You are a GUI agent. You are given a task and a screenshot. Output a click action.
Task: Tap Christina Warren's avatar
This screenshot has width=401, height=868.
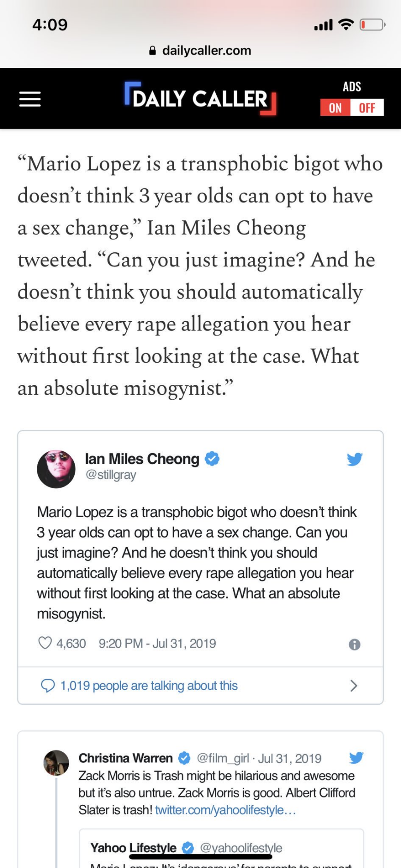(x=56, y=763)
